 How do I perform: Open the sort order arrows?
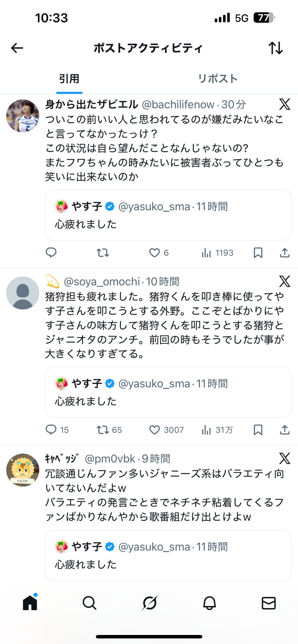click(x=276, y=48)
